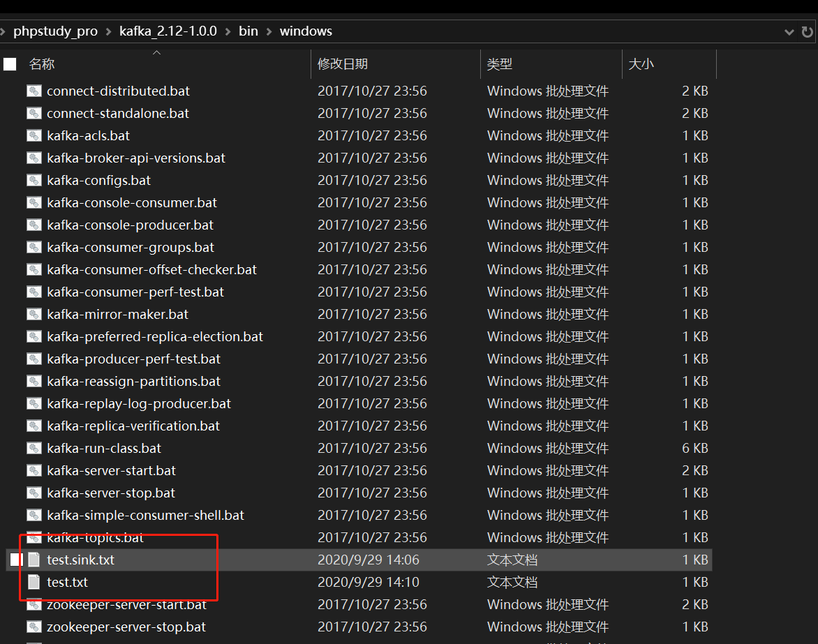
Task: Click the kafka-run-class.bat file icon
Action: click(x=34, y=449)
